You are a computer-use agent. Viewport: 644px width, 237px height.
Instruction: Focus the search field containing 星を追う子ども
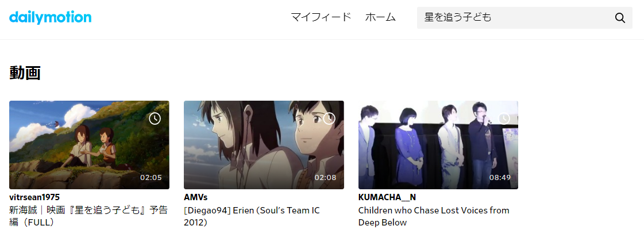pyautogui.click(x=515, y=18)
